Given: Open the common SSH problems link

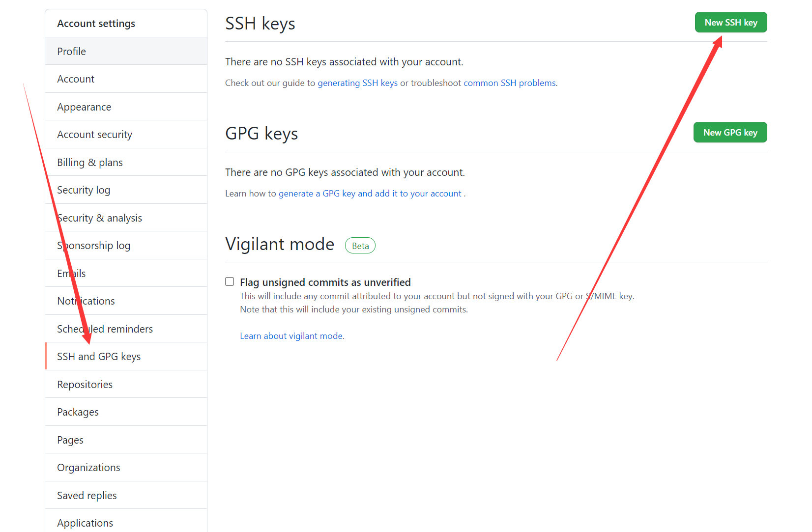Looking at the screenshot, I should coord(509,83).
